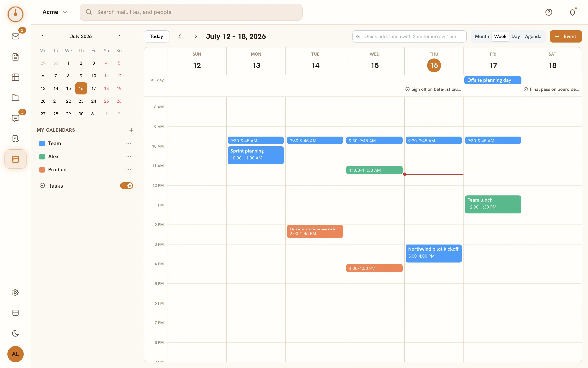
Task: Open the Files folder icon
Action: [15, 98]
